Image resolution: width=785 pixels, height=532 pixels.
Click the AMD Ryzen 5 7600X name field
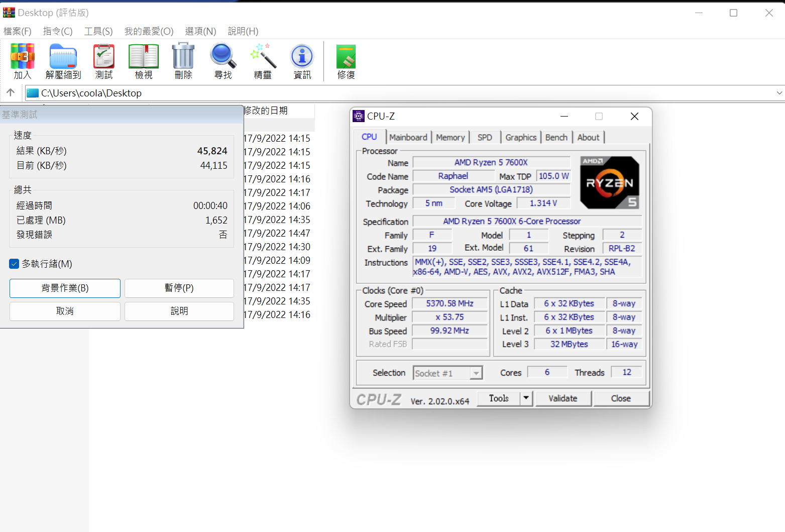tap(491, 162)
